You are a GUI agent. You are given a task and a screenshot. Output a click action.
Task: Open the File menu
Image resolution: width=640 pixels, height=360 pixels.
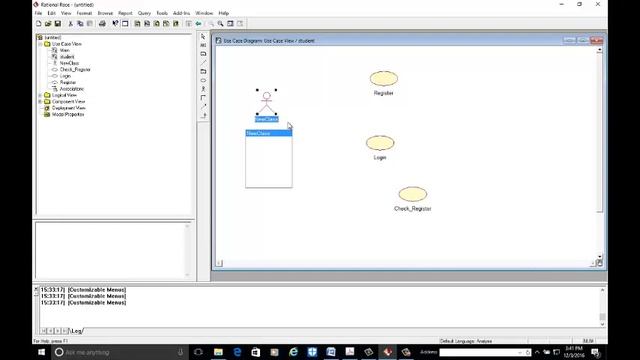[38, 13]
